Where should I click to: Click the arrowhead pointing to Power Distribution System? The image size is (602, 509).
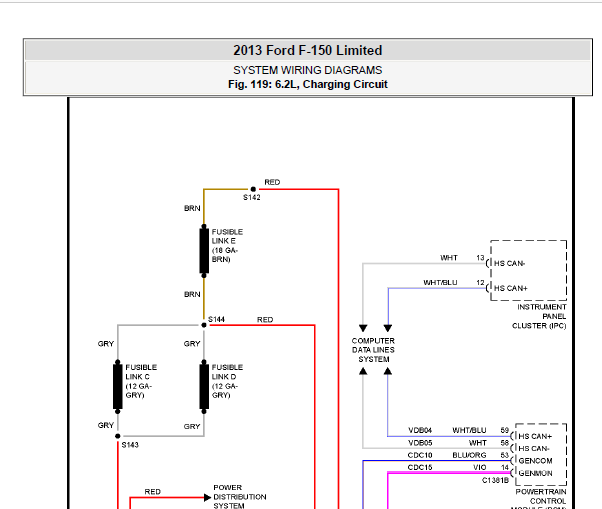click(x=208, y=497)
